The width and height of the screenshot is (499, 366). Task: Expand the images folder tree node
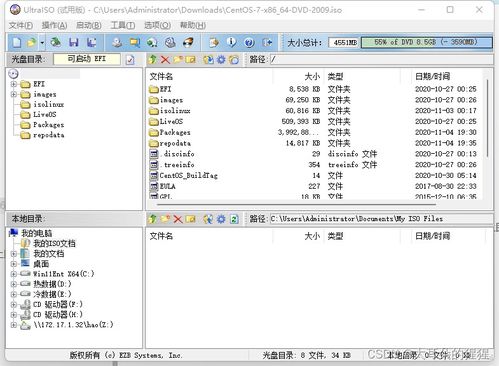pos(14,94)
